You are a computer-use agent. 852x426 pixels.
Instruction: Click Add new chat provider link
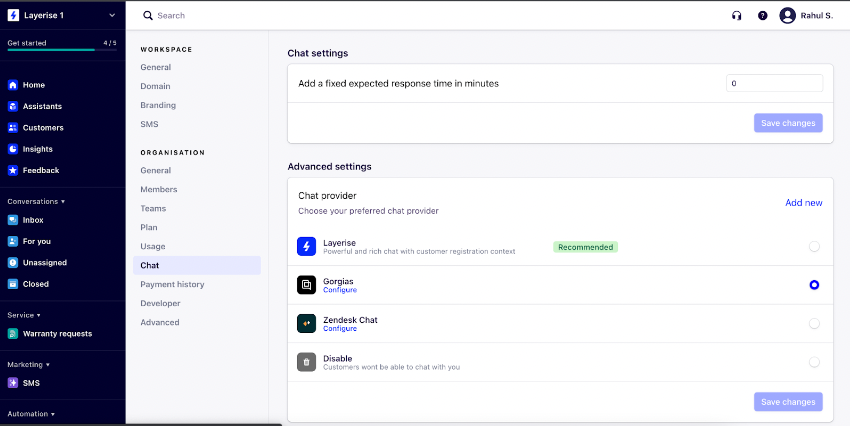804,203
